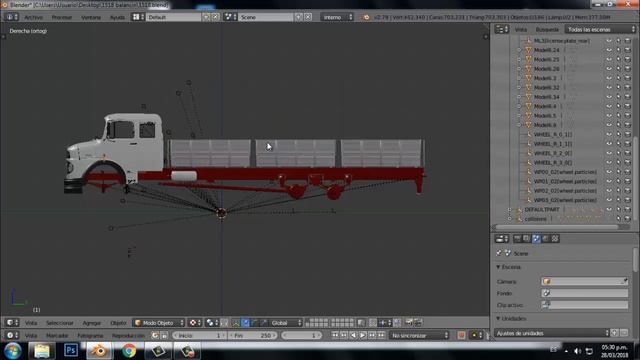Open the properties editor type selector

pos(502,239)
